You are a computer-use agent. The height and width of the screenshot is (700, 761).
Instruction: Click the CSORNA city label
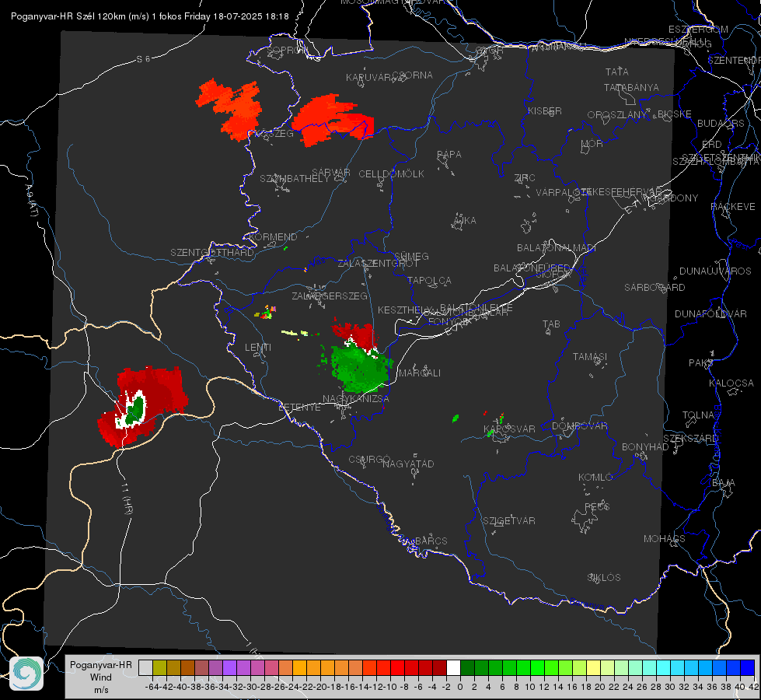pos(413,75)
